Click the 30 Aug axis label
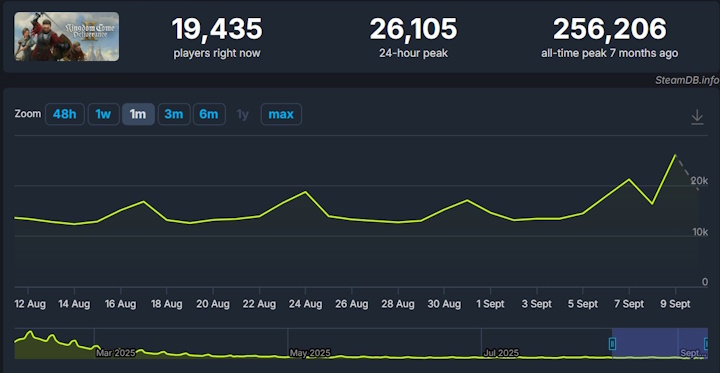Viewport: 720px width, 373px height. (444, 304)
